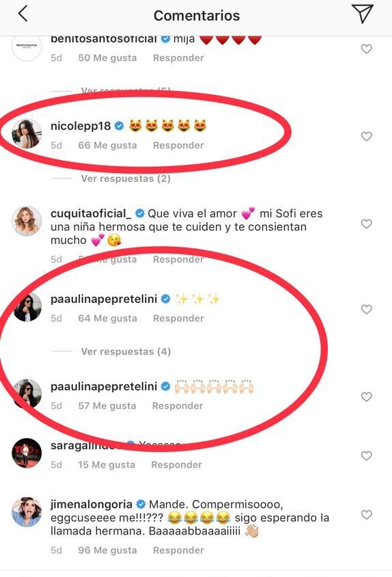The height and width of the screenshot is (577, 392).
Task: Open jimenalongoria profile avatar
Action: coord(27,511)
